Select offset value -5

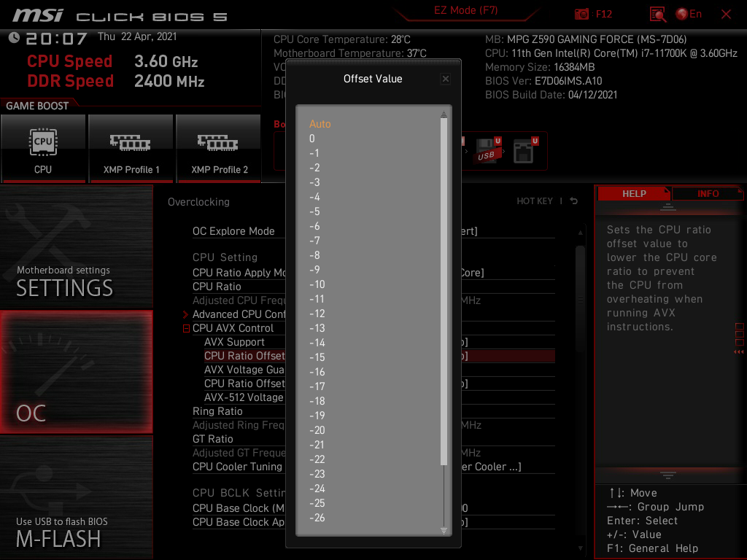(x=314, y=211)
